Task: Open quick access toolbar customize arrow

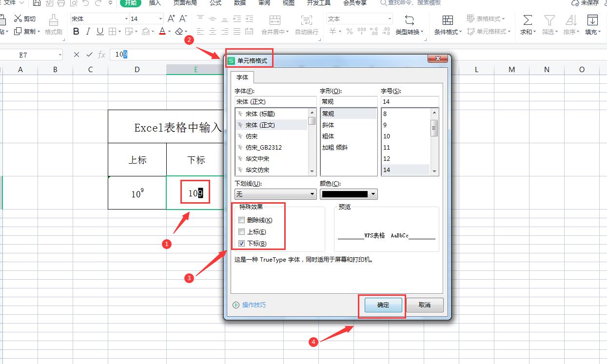Action: (111, 3)
